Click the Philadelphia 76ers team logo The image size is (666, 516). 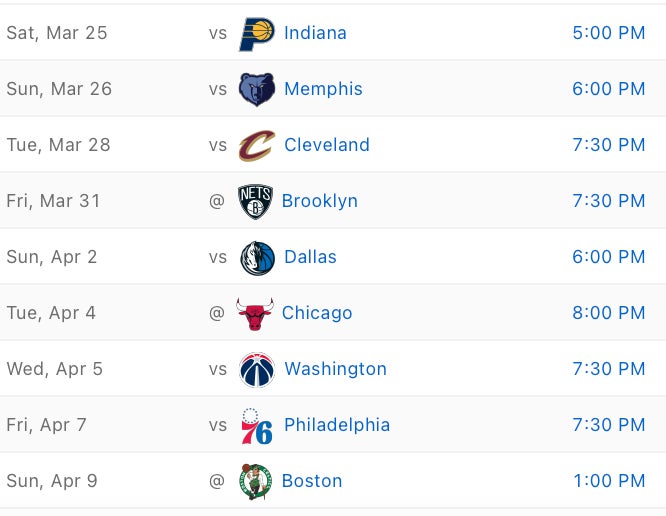(257, 425)
